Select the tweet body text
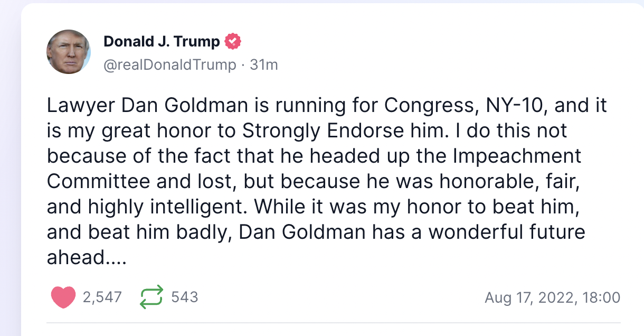The image size is (644, 336). (317, 180)
